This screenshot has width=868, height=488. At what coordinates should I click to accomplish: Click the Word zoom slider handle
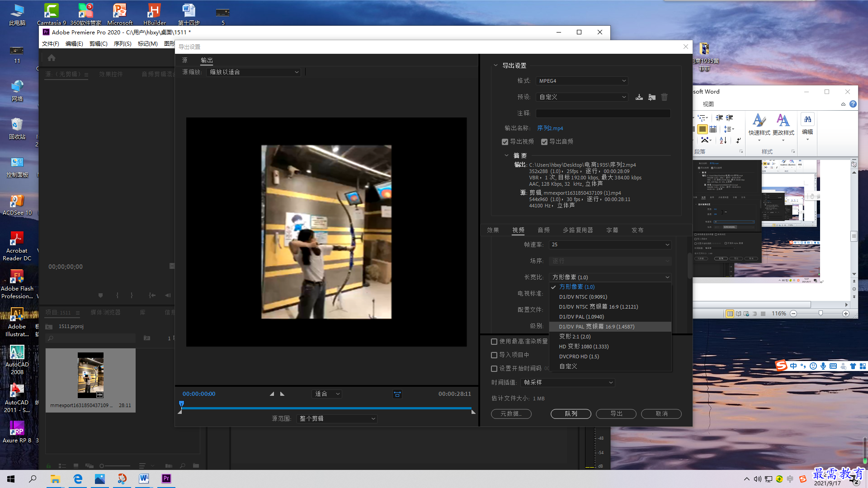pyautogui.click(x=821, y=314)
